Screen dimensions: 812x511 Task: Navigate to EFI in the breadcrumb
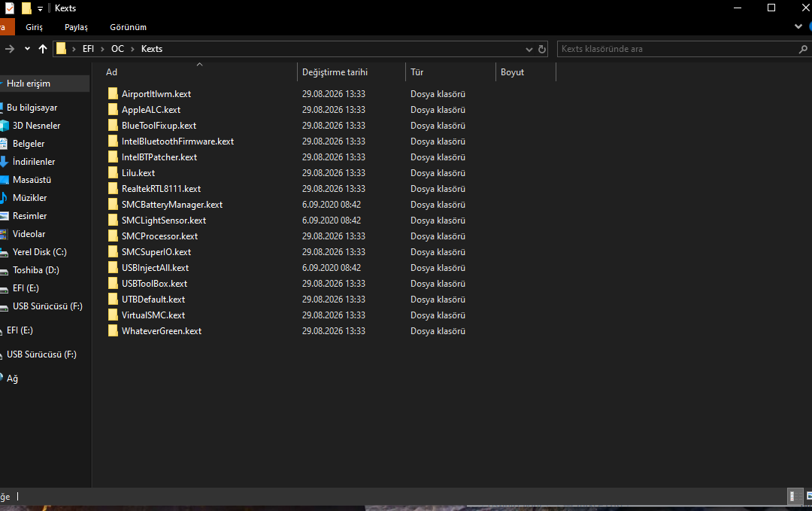[x=88, y=49]
